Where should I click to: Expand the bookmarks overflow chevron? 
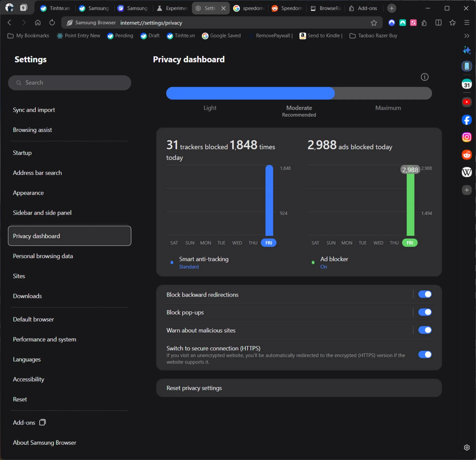click(466, 36)
